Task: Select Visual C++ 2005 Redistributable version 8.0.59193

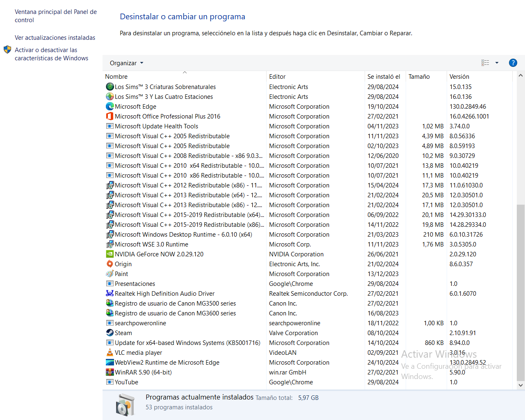Action: pos(308,146)
